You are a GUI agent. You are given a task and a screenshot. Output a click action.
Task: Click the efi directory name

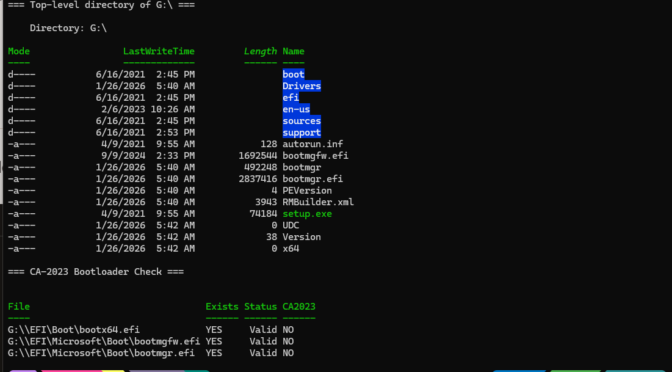(x=291, y=97)
